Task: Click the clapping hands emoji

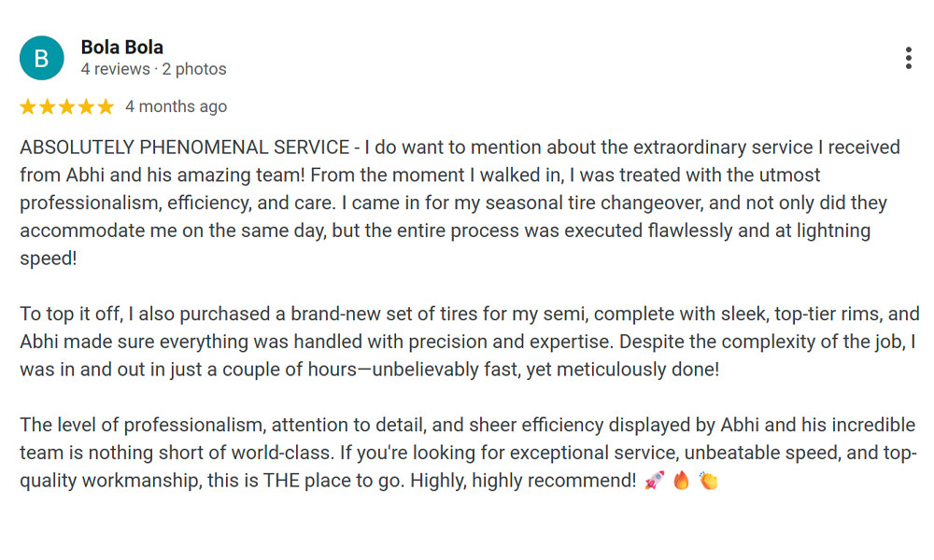Action: [708, 480]
